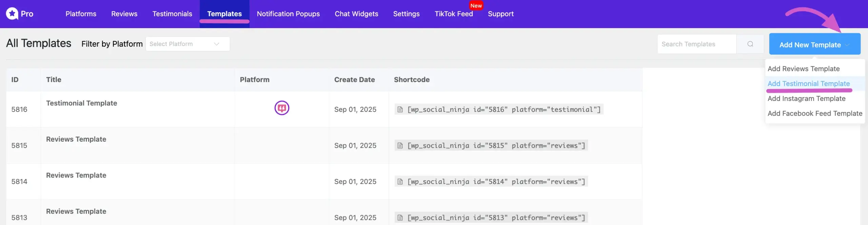Click the Social Ninja Pro logo icon
The width and height of the screenshot is (868, 225).
point(12,14)
